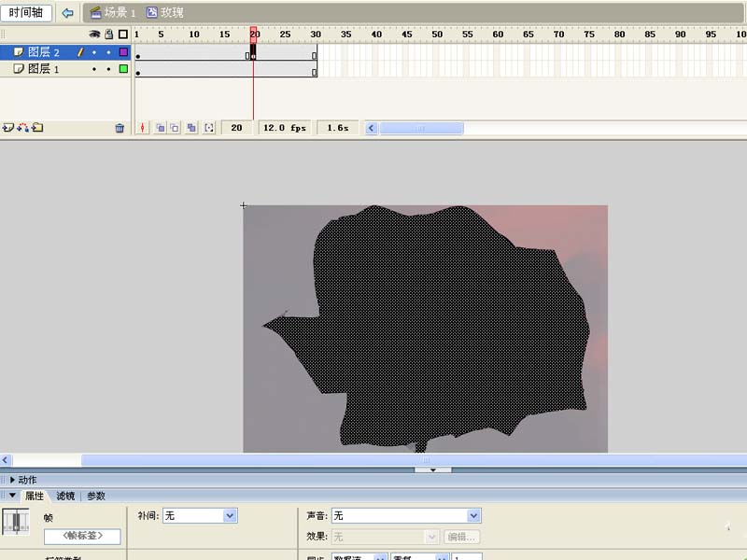Click the timeline panel grip handle
Image resolution: width=747 pixels, height=560 pixels.
(x=4, y=35)
